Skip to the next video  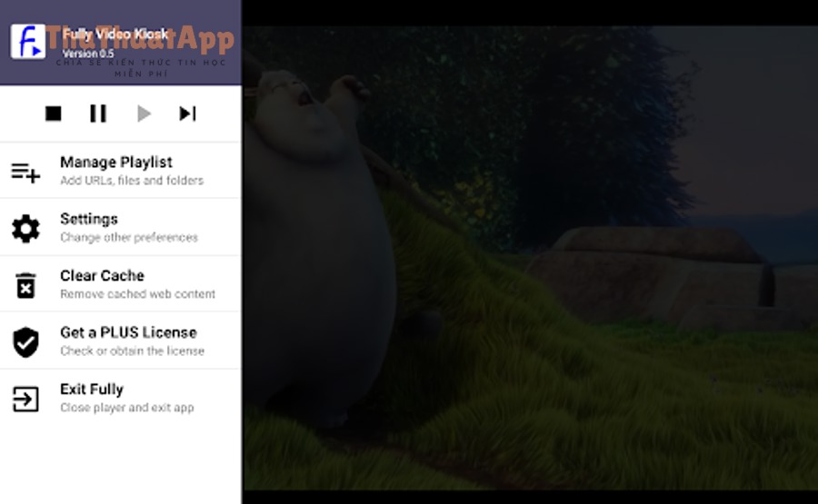(x=188, y=114)
